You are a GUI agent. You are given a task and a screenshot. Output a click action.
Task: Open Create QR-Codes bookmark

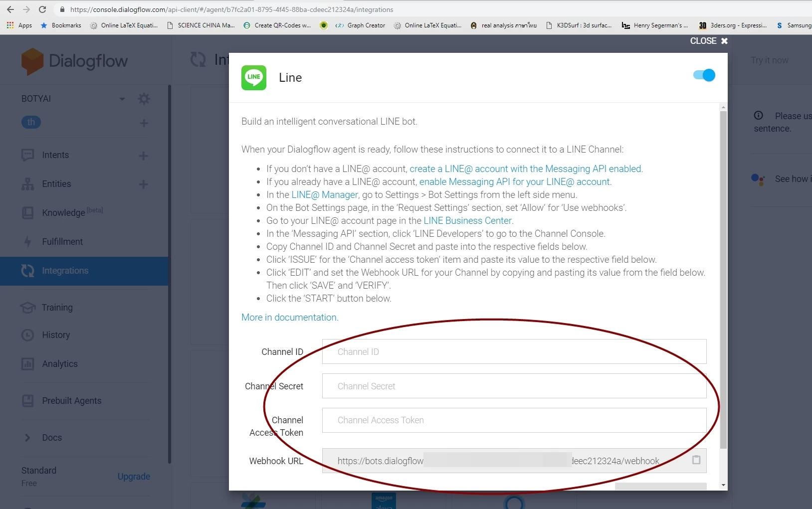coord(277,25)
